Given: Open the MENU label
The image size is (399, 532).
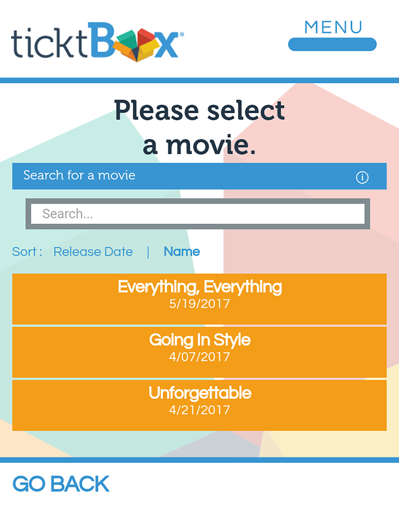Looking at the screenshot, I should point(333,28).
